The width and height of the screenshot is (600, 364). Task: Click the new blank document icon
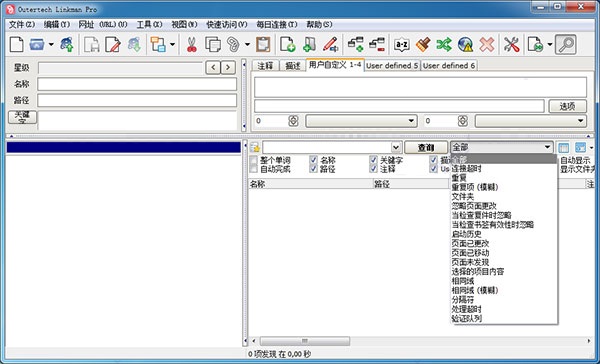coord(16,44)
